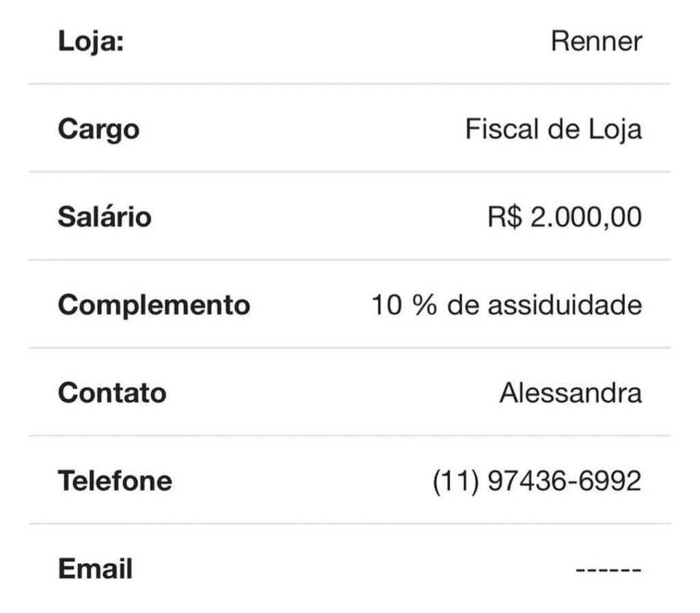Open the Complemento row

pos(350,304)
